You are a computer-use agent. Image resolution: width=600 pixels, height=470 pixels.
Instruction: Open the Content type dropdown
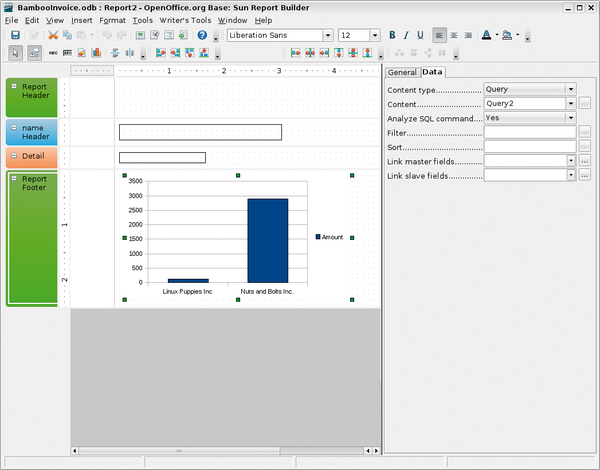(x=570, y=88)
